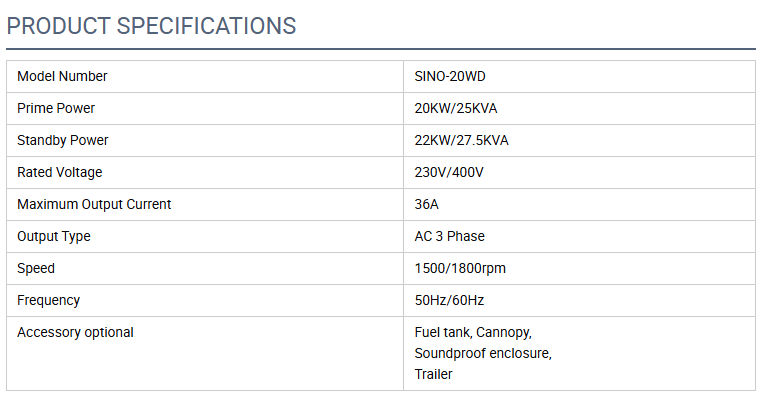Screen dimensions: 767x409
Task: Click the Trailer accessory text
Action: pos(433,374)
